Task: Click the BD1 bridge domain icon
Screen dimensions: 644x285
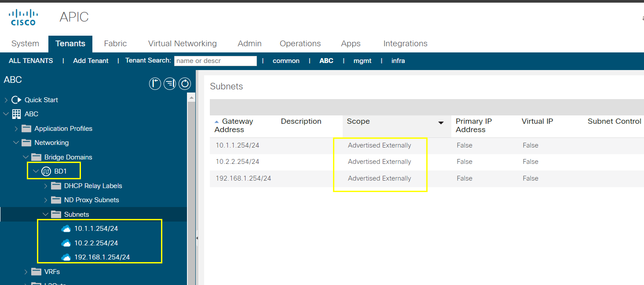Action: click(x=46, y=171)
